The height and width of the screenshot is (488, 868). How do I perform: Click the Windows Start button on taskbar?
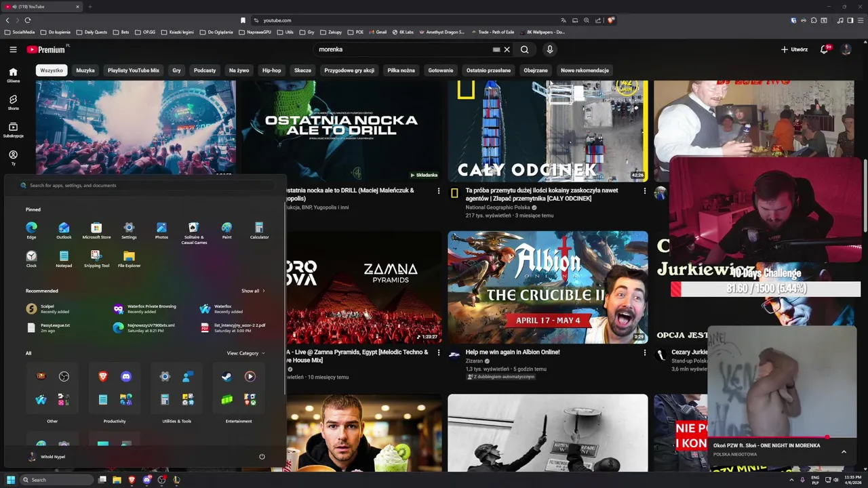(10, 480)
